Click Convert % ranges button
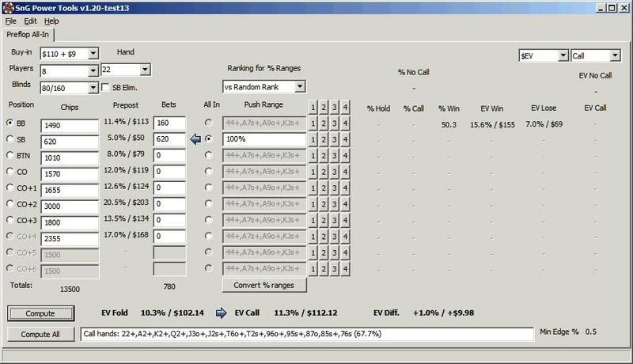Image resolution: width=633 pixels, height=364 pixels. tap(264, 285)
